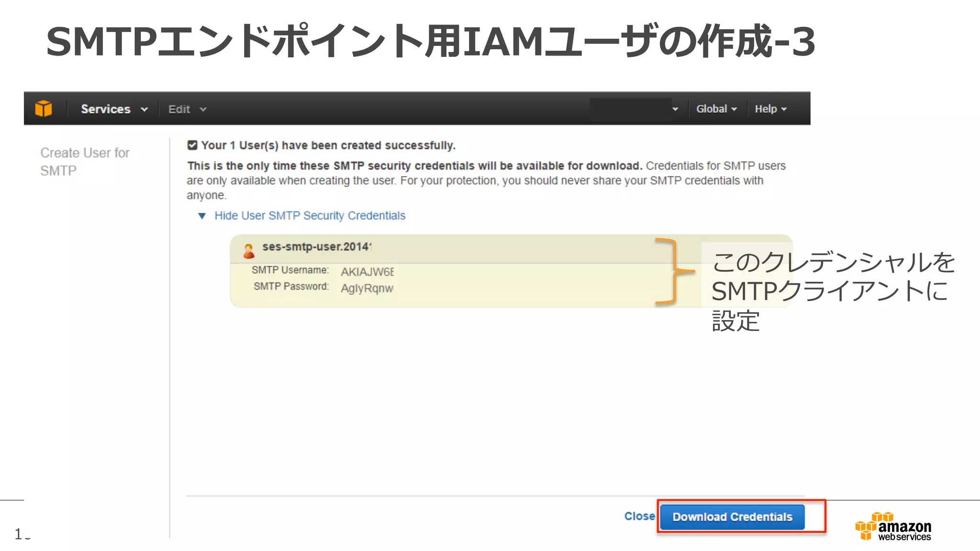980x551 pixels.
Task: Open the Edit menu
Action: click(x=187, y=110)
